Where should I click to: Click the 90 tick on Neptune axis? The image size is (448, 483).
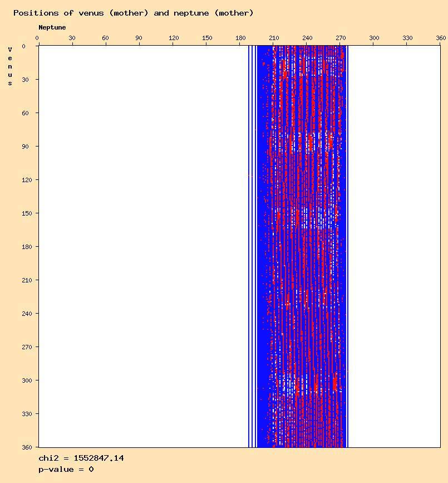(x=139, y=38)
